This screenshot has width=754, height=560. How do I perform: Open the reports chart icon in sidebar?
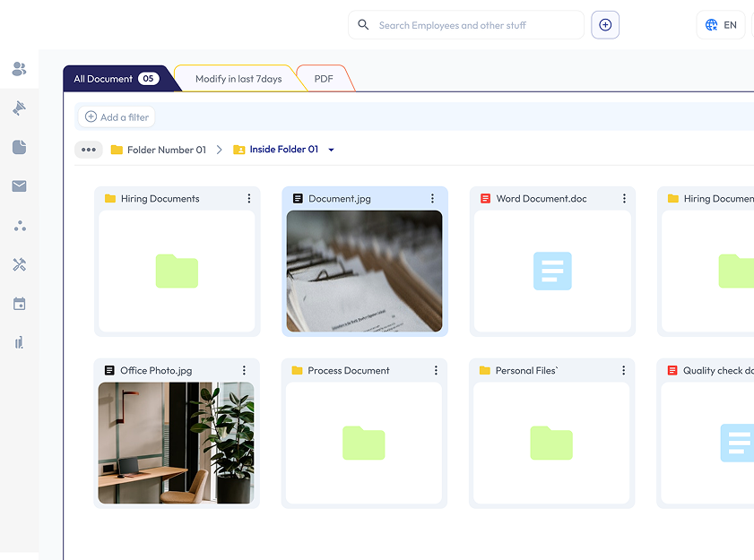point(19,342)
